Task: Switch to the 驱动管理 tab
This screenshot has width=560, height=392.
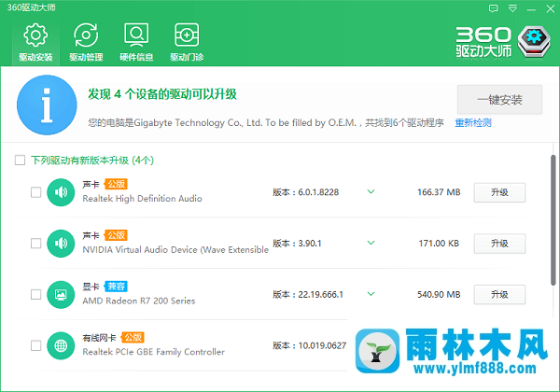Action: (x=86, y=43)
